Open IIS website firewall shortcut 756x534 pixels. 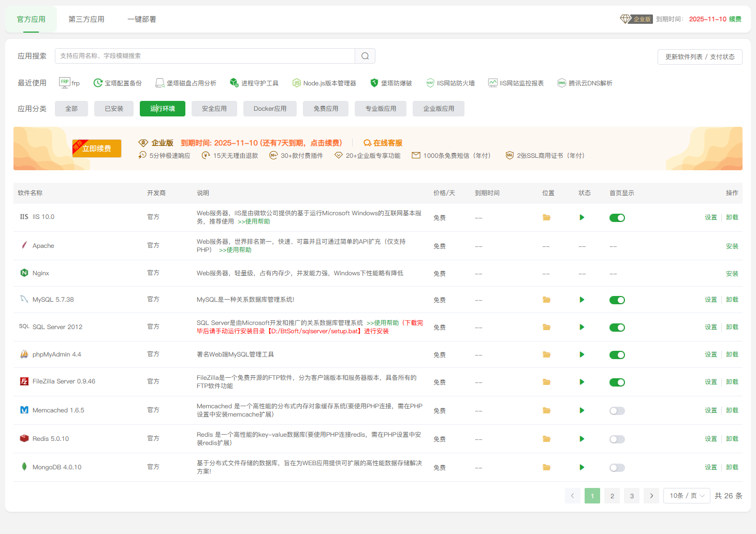click(x=450, y=83)
